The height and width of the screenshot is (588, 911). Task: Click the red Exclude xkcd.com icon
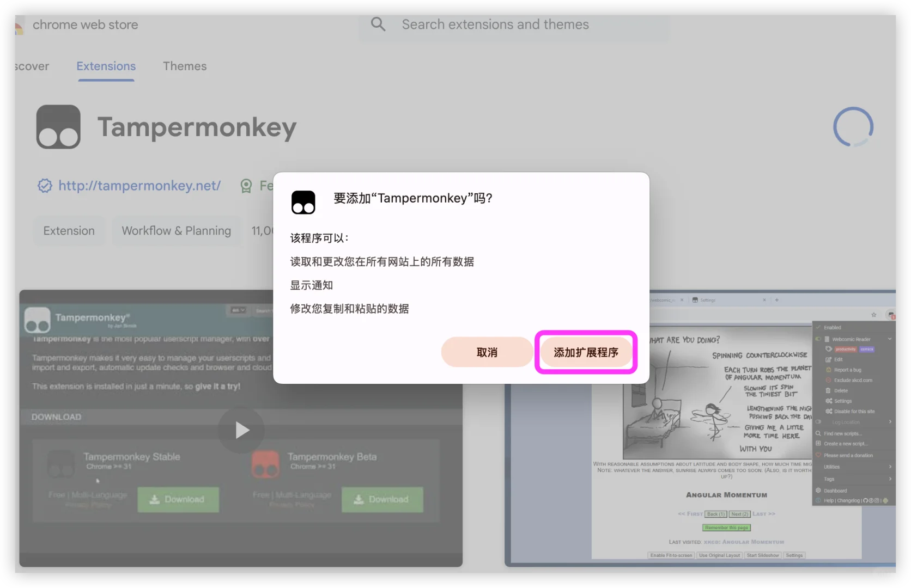click(829, 380)
